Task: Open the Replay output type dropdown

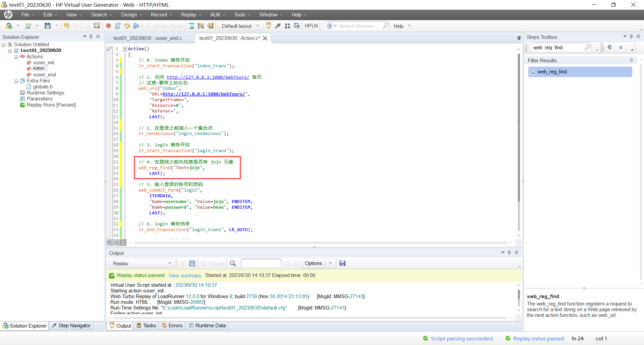Action: click(142, 263)
